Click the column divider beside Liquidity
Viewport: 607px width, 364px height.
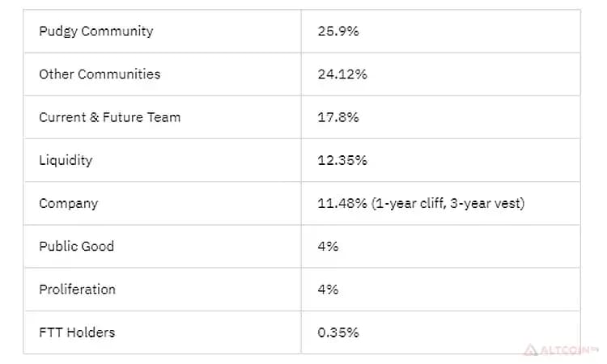301,160
